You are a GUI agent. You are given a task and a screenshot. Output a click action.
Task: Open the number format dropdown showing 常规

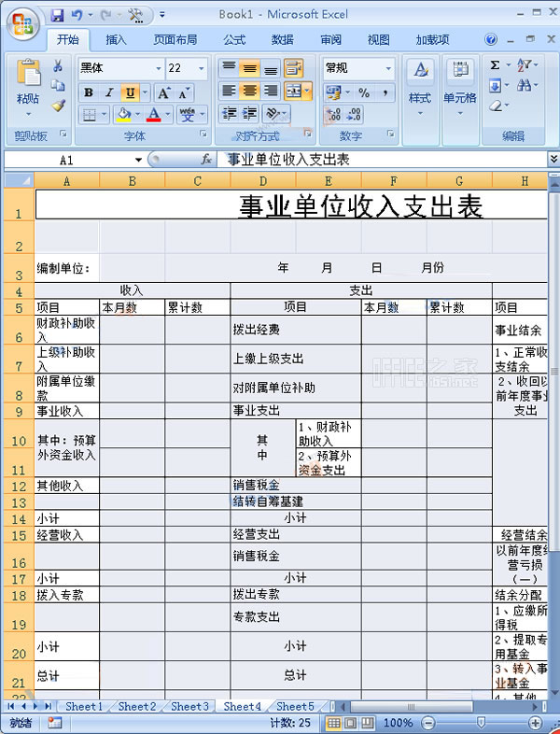click(x=387, y=68)
